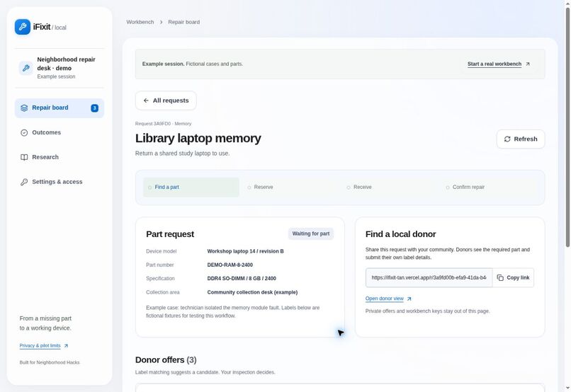Click the Waiting for part status badge
The image size is (571, 392).
(311, 234)
